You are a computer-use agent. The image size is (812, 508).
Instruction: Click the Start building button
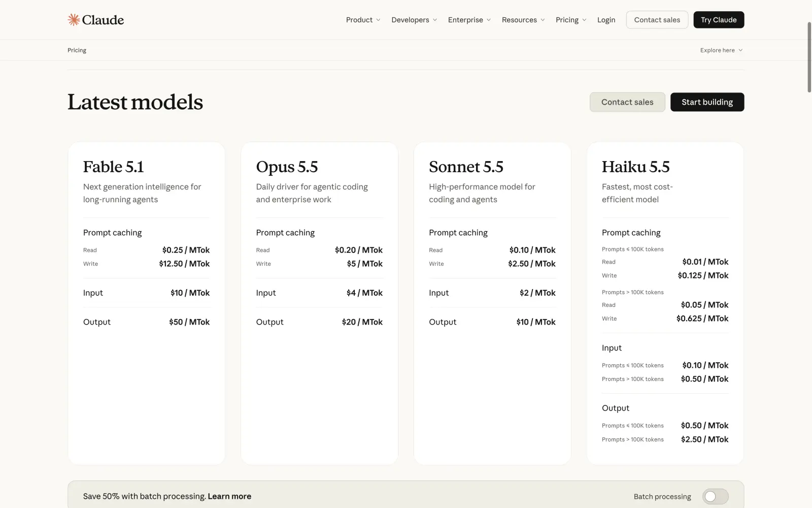[707, 102]
